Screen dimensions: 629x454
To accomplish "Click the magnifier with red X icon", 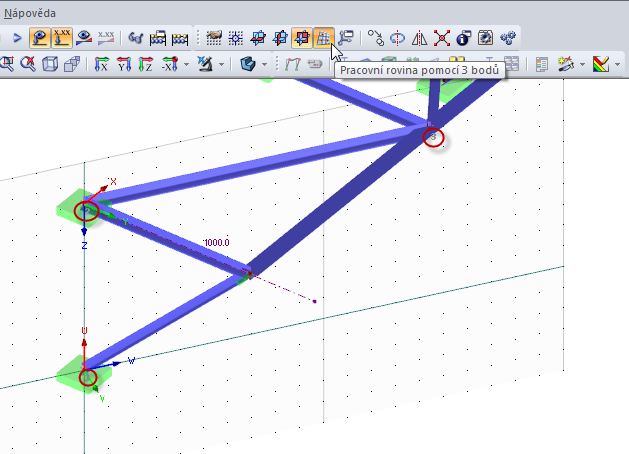I will (x=28, y=64).
